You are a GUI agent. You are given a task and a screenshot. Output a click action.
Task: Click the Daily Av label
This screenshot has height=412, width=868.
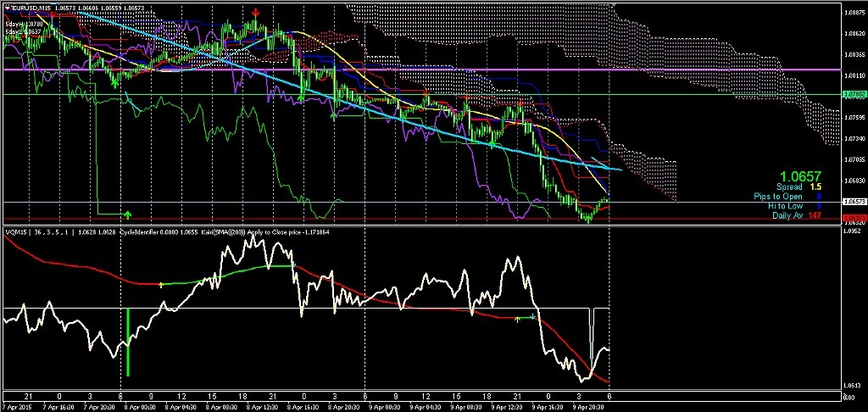pos(787,215)
